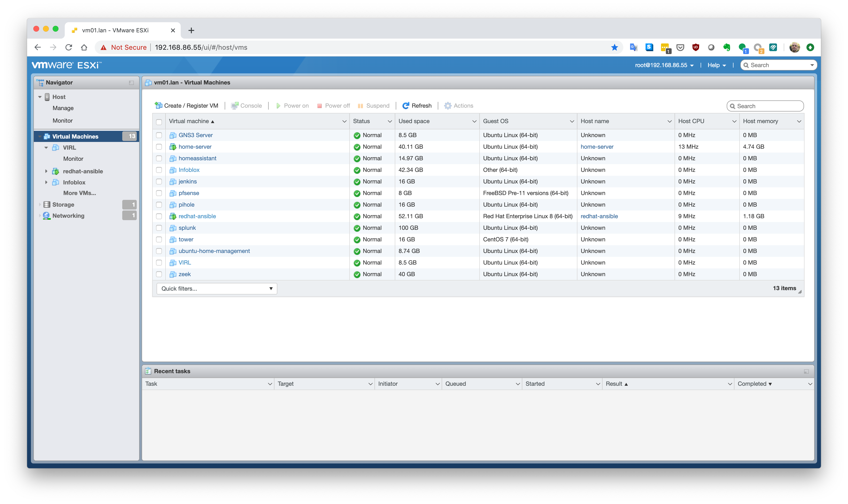Click the Storage icon in Navigator
Screen dimensions: 848x504
pyautogui.click(x=47, y=204)
